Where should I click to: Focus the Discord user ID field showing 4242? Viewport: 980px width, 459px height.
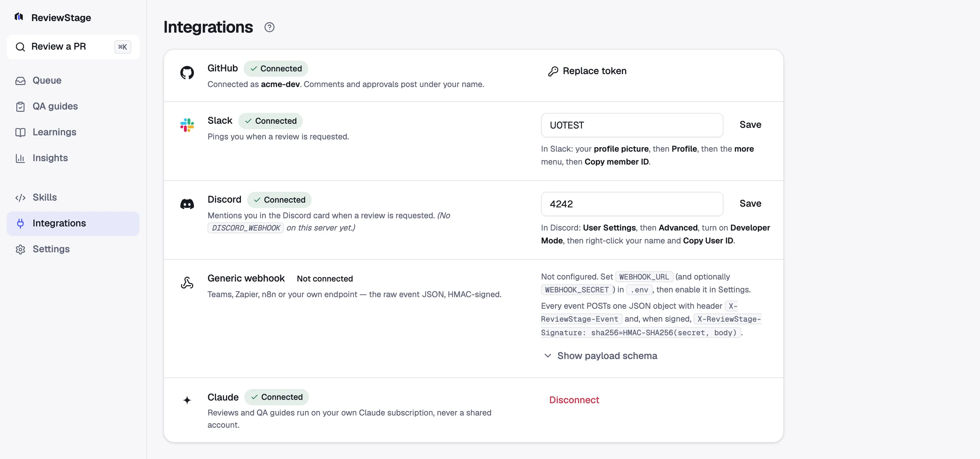pos(632,204)
